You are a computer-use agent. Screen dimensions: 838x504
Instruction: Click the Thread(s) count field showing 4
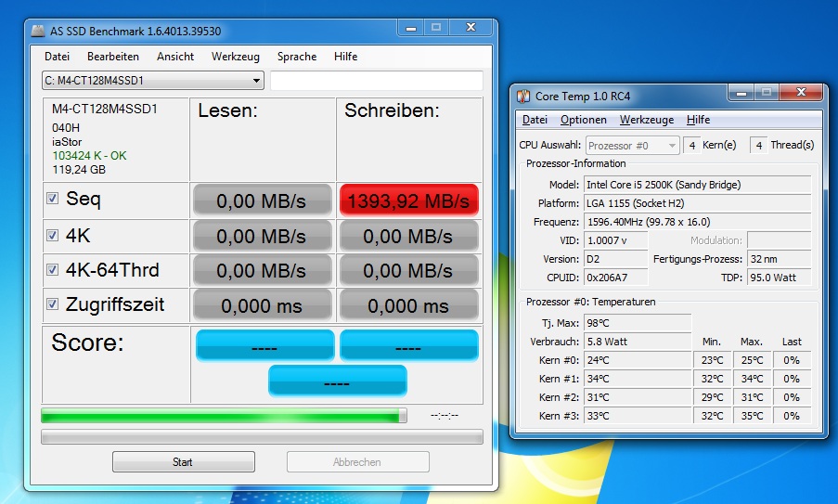click(758, 146)
